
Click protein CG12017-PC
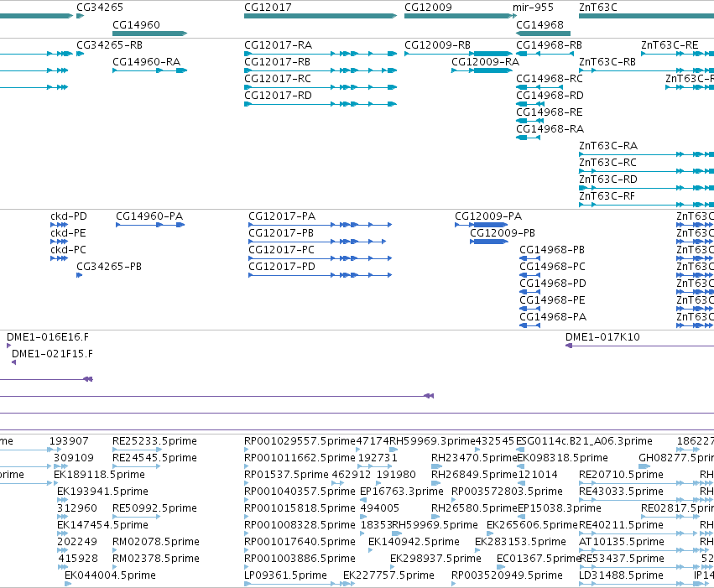[281, 250]
